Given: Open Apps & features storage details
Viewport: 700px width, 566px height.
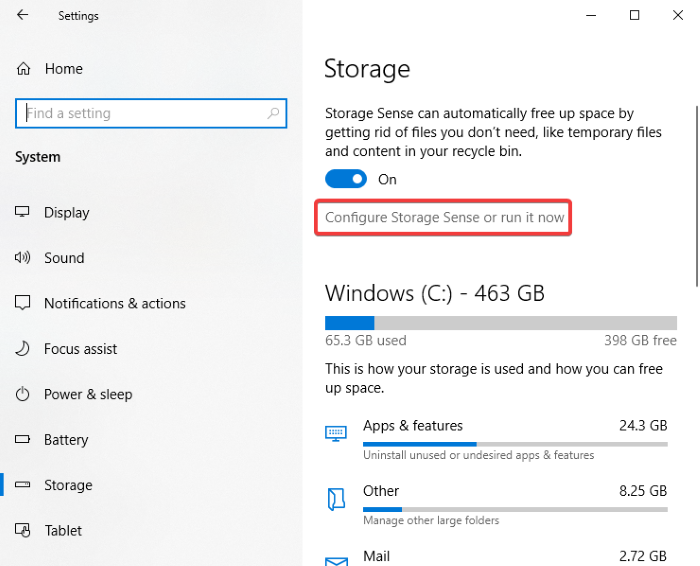Looking at the screenshot, I should (x=412, y=426).
